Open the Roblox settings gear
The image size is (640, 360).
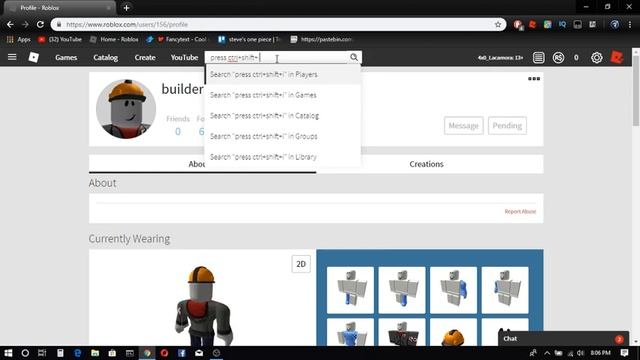pyautogui.click(x=597, y=58)
